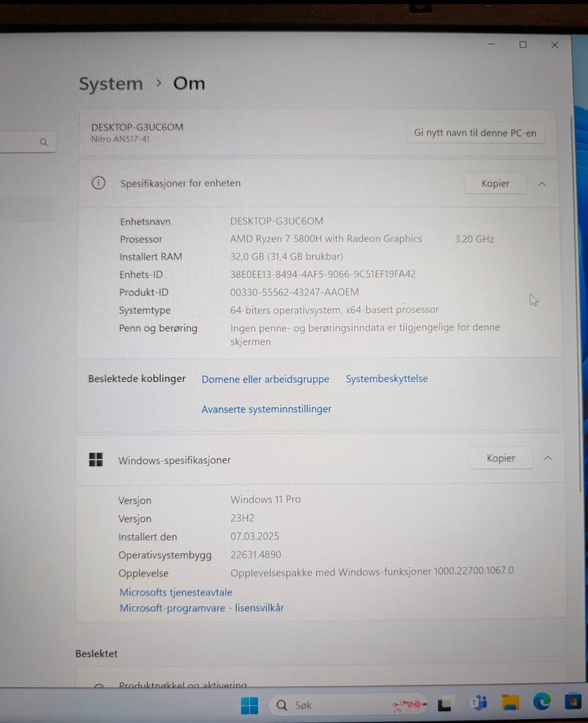Click the settings sidebar search magnifier icon

(43, 142)
